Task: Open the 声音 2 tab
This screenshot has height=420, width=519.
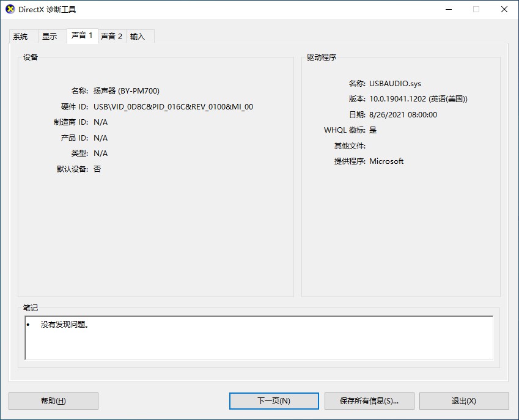Action: (x=112, y=36)
